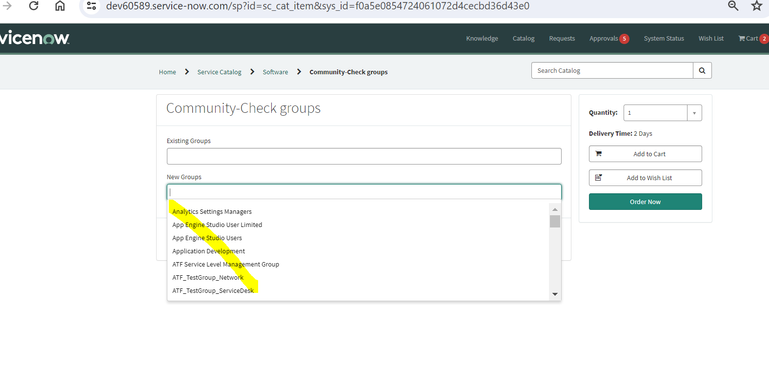769x372 pixels.
Task: Click the Order Now button
Action: point(645,202)
